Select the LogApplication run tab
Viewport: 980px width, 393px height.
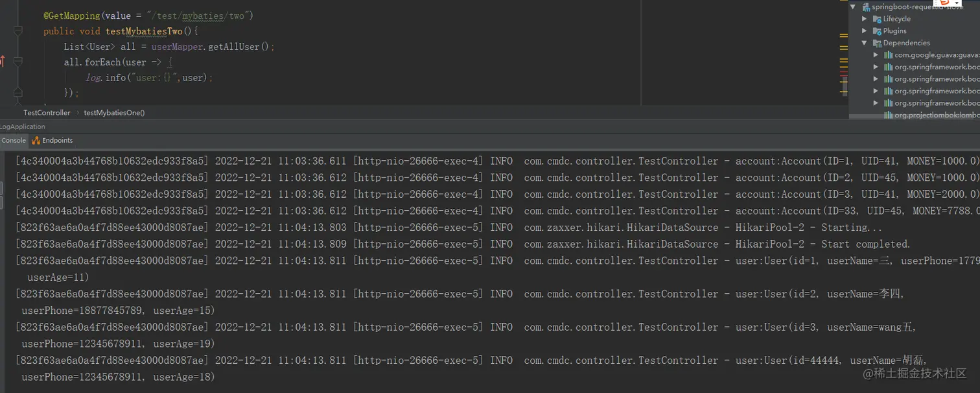[23, 126]
